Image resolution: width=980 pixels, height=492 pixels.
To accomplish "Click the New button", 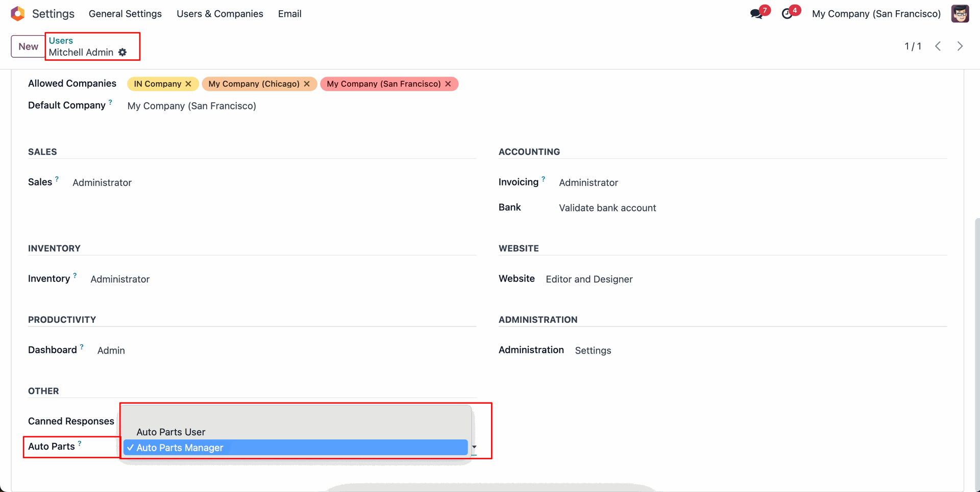I will point(28,46).
